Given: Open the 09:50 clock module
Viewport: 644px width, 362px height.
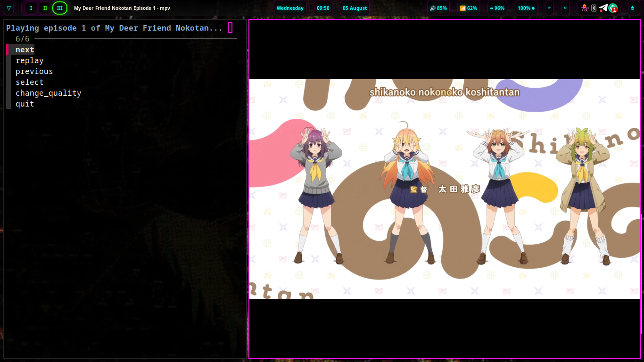Looking at the screenshot, I should click(x=323, y=8).
